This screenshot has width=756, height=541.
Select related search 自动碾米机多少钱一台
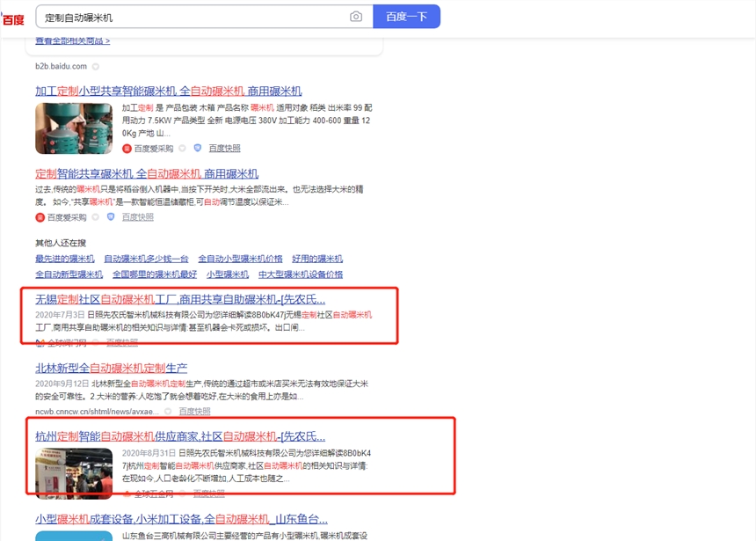146,259
